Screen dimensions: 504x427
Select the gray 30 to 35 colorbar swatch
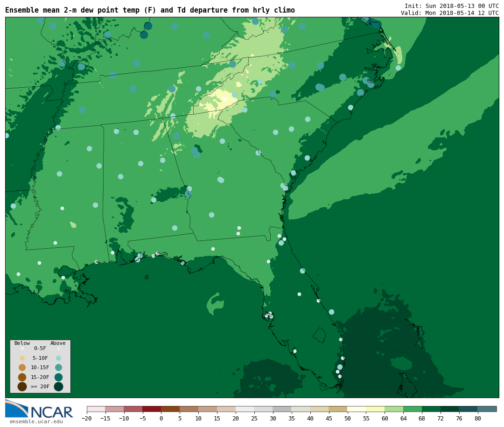pos(282,409)
